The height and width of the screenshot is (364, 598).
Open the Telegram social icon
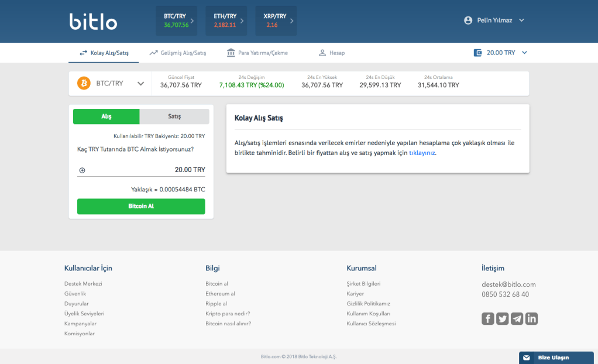point(517,318)
